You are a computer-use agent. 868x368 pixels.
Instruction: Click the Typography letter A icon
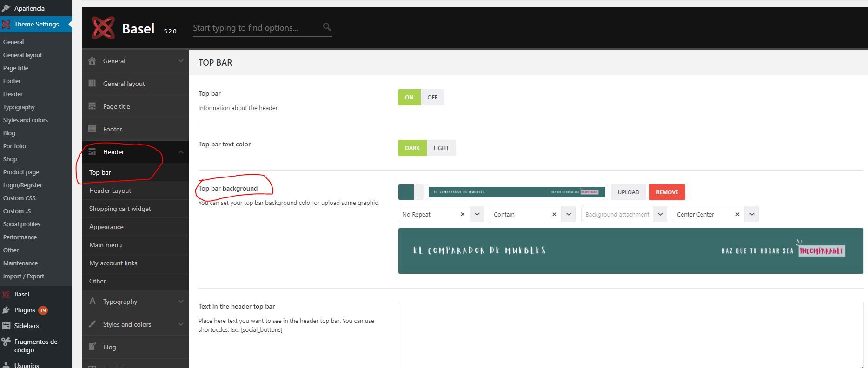[92, 301]
